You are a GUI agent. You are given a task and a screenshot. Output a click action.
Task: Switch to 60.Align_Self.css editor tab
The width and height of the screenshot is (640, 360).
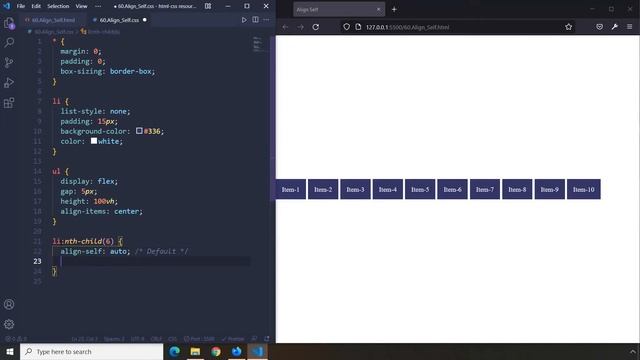pos(119,20)
